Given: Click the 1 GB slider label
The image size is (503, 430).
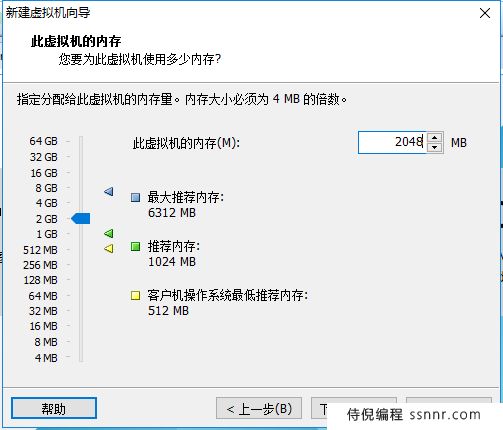Looking at the screenshot, I should [x=47, y=234].
